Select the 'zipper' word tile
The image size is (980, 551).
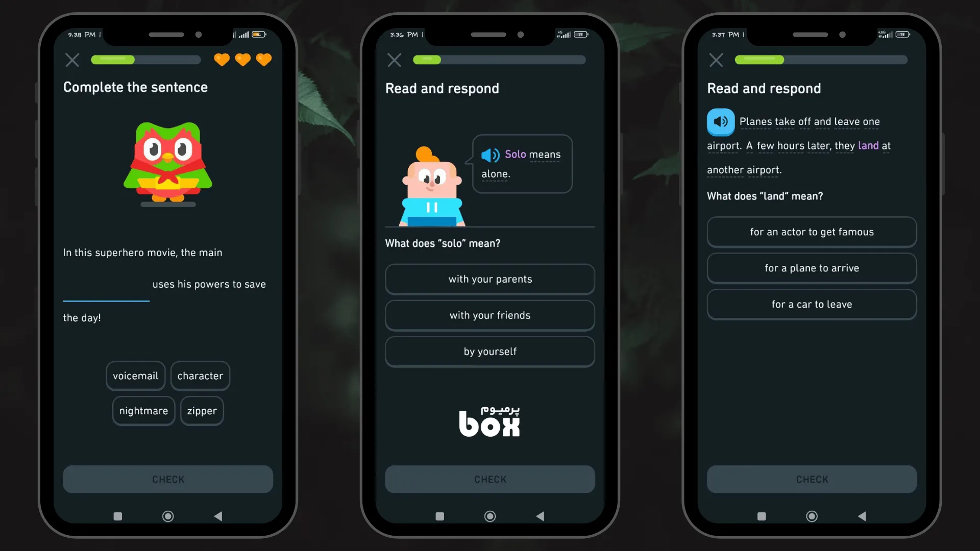201,410
